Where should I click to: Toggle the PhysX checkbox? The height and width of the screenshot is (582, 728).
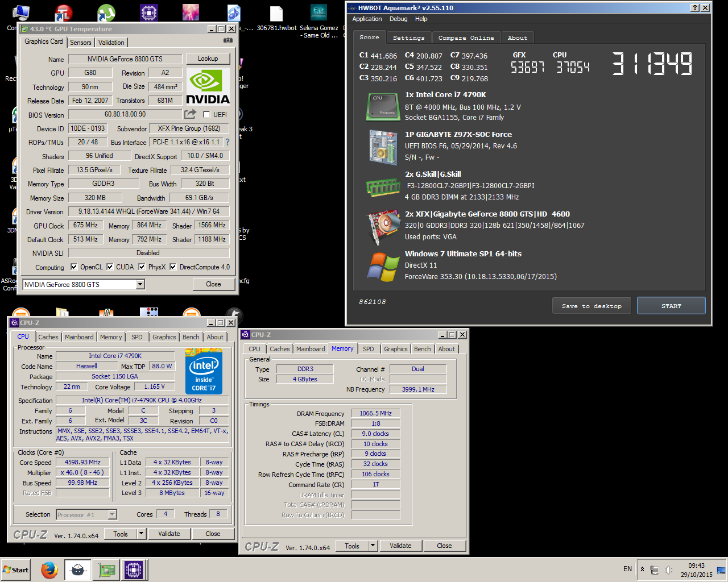coord(142,267)
